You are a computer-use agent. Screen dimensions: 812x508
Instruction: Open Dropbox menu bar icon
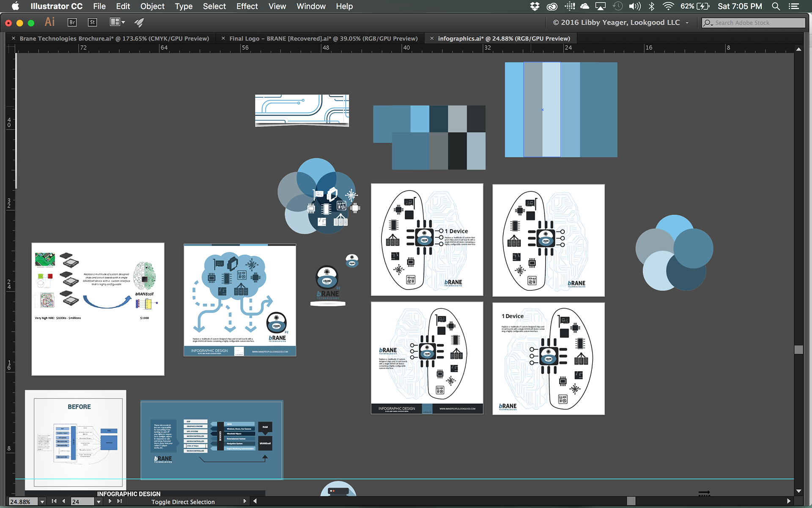pyautogui.click(x=535, y=6)
